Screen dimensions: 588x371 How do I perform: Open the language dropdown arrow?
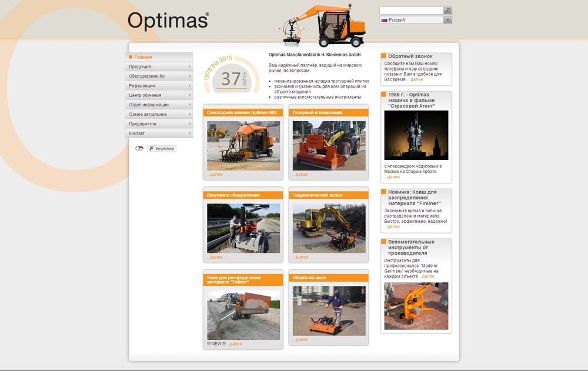click(x=447, y=20)
